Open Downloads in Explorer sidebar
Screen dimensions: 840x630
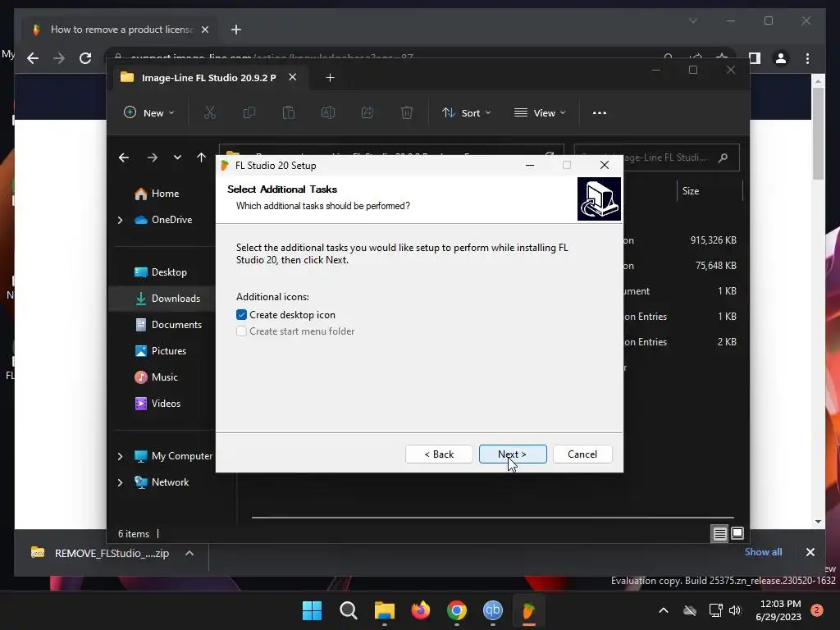point(167,299)
